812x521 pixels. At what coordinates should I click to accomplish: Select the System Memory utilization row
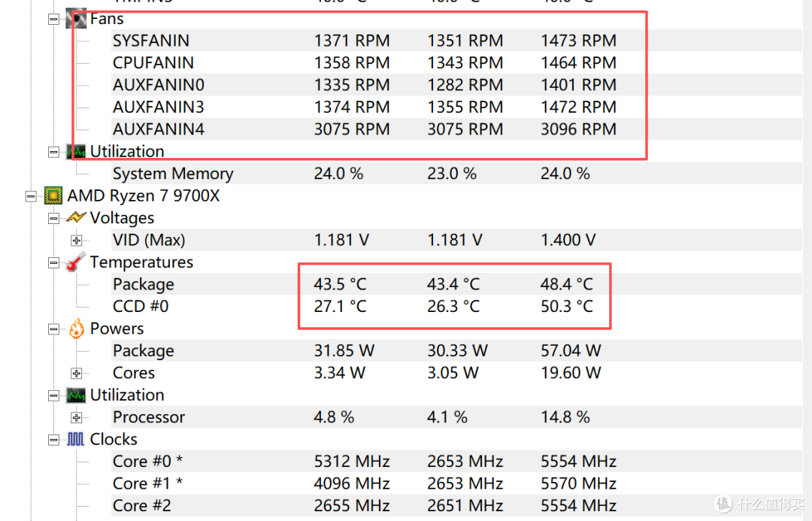pyautogui.click(x=456, y=174)
